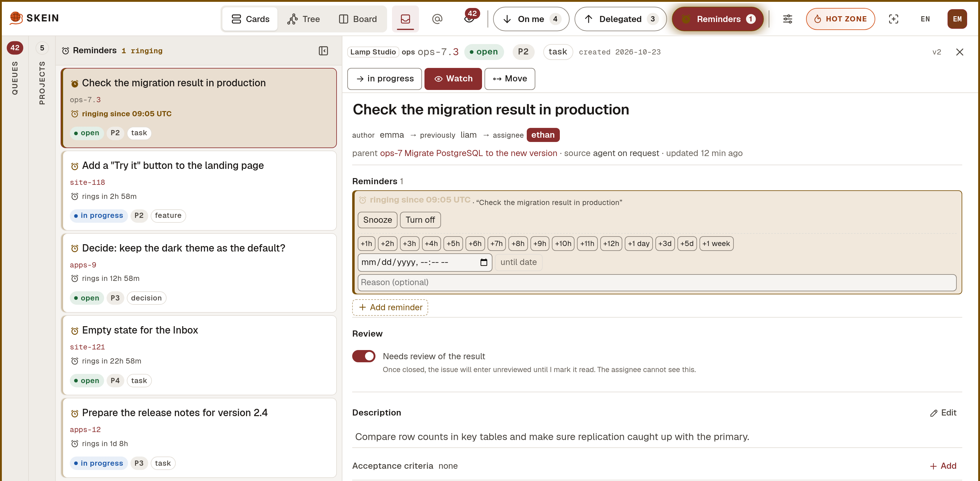Snooze reminder by +1 week

click(x=716, y=244)
